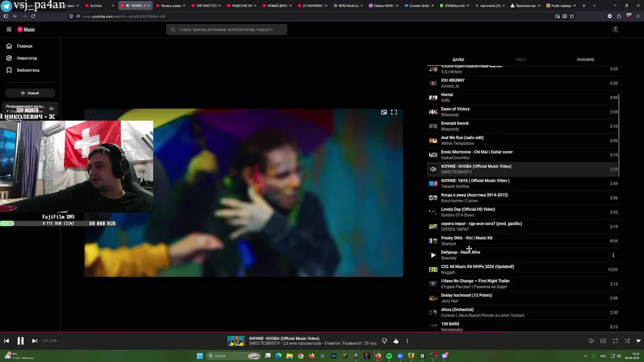Viewport: 644px width, 362px height.
Task: Open a new browser tab
Action: [x=584, y=6]
